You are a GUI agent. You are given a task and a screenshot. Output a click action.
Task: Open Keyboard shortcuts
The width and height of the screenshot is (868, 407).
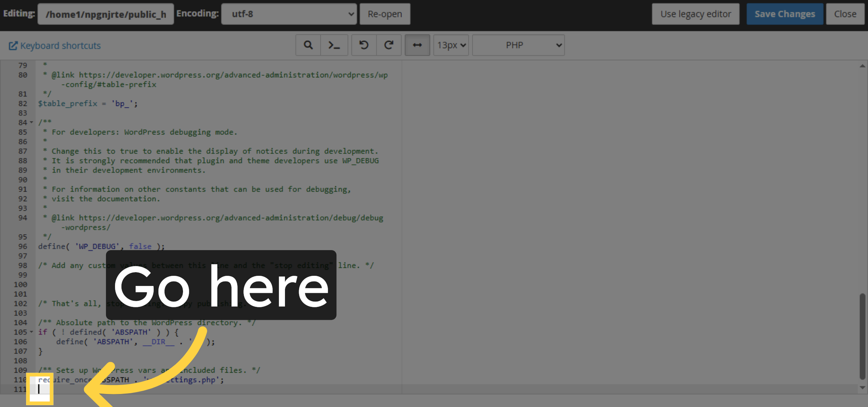point(60,45)
